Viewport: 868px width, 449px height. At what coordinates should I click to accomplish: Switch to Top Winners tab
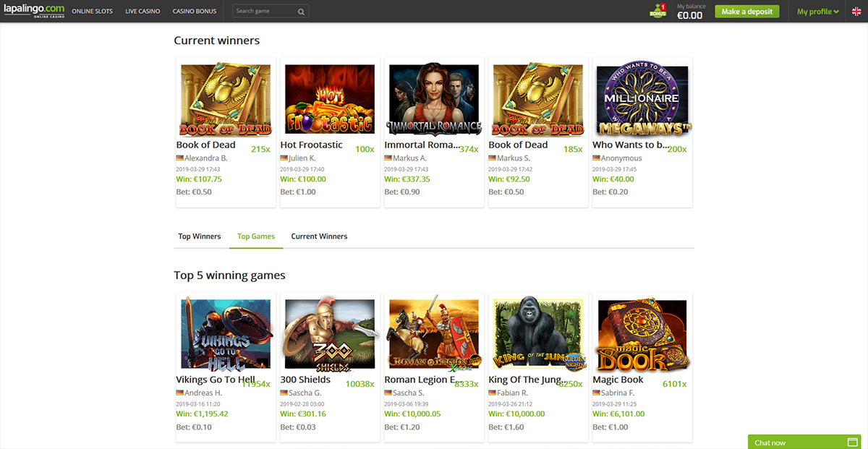(x=200, y=236)
